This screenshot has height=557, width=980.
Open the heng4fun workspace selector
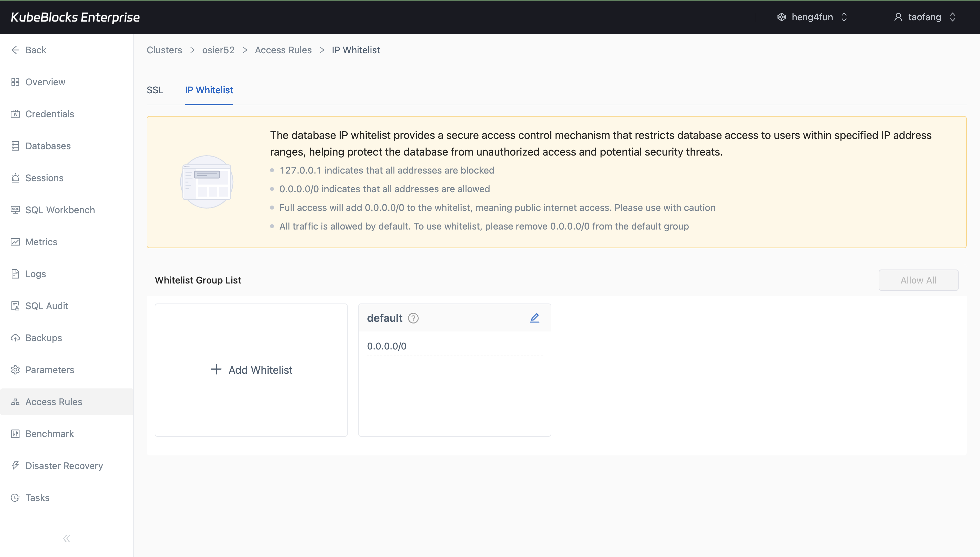tap(812, 17)
